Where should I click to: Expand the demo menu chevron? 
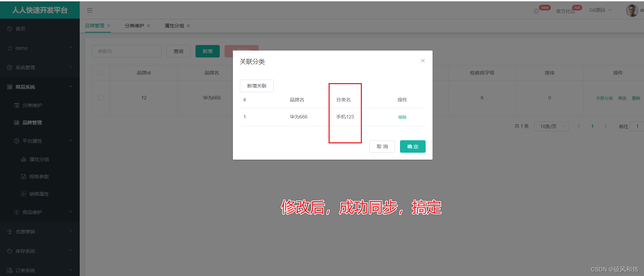pos(71,47)
